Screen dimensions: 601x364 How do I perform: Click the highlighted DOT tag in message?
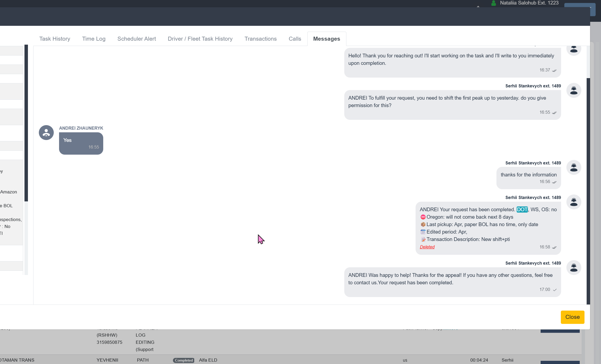(522, 210)
